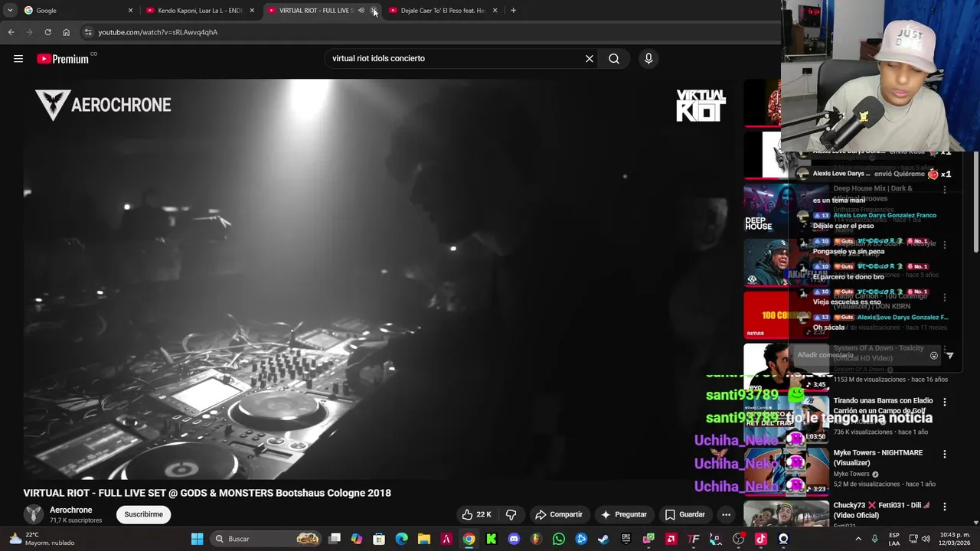Screen dimensions: 980x551
Task: Dislike the Virtual Riot video
Action: point(511,514)
